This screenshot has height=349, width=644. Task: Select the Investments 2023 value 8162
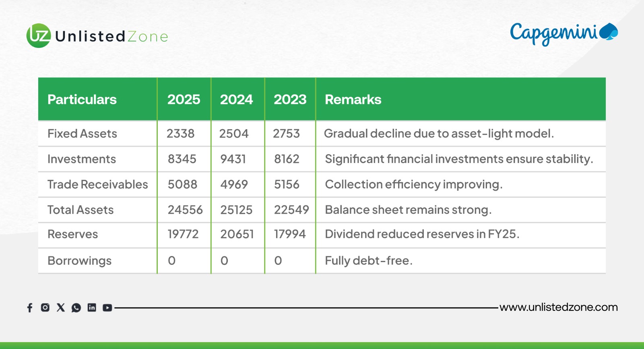click(x=287, y=159)
